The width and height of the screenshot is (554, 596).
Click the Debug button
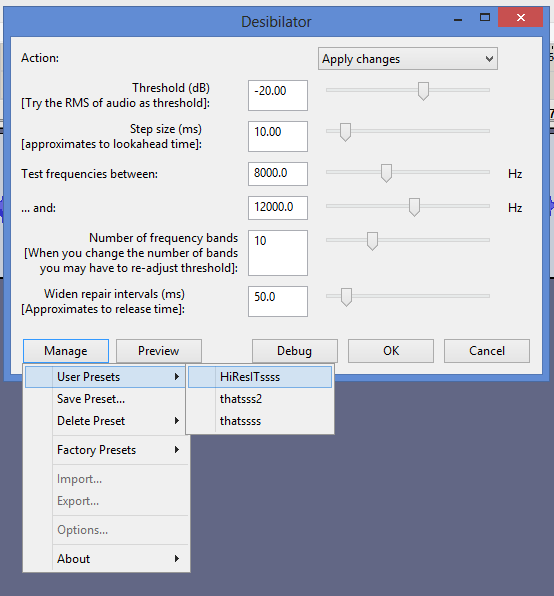pyautogui.click(x=294, y=350)
